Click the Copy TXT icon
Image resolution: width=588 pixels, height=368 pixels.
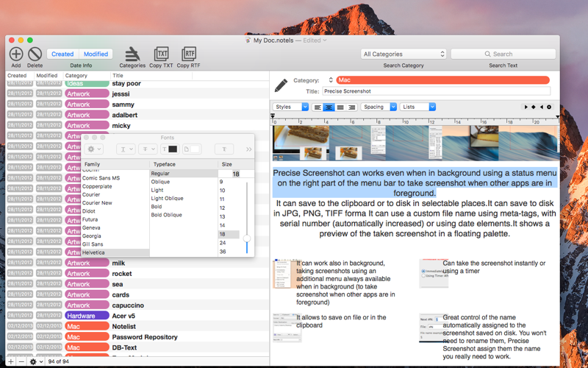[x=161, y=54]
